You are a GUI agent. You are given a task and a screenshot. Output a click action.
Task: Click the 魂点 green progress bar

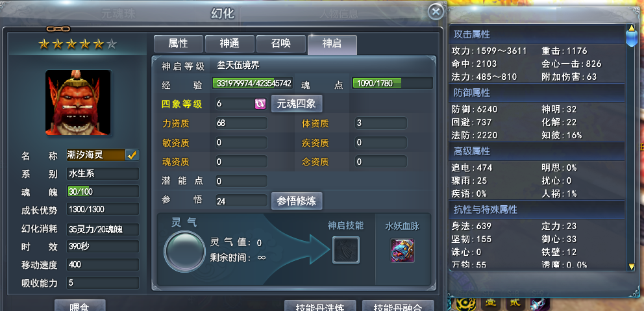tap(392, 83)
